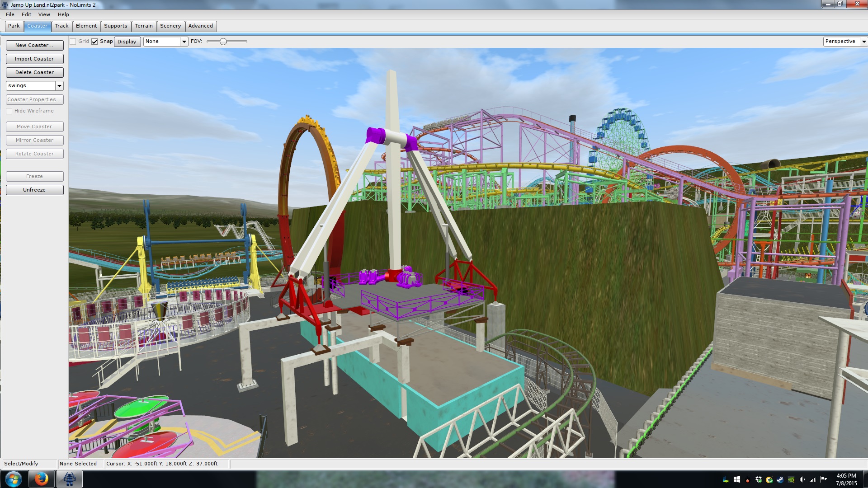Open the NVIDIA tray icon
The width and height of the screenshot is (868, 488).
[x=791, y=479]
